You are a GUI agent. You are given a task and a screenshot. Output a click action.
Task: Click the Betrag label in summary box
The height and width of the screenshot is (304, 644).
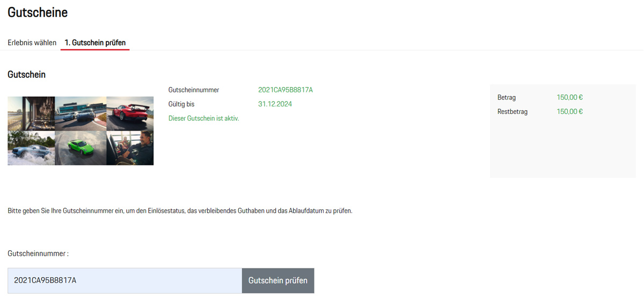coord(507,98)
